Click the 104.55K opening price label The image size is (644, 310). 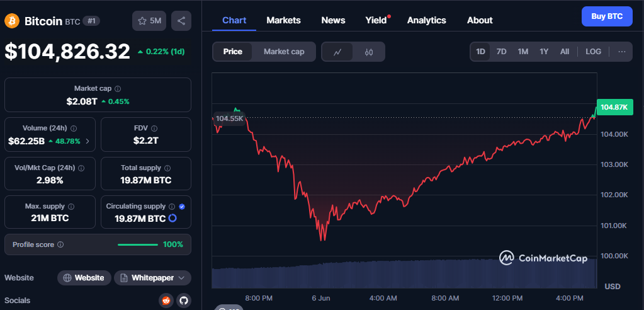pyautogui.click(x=230, y=119)
